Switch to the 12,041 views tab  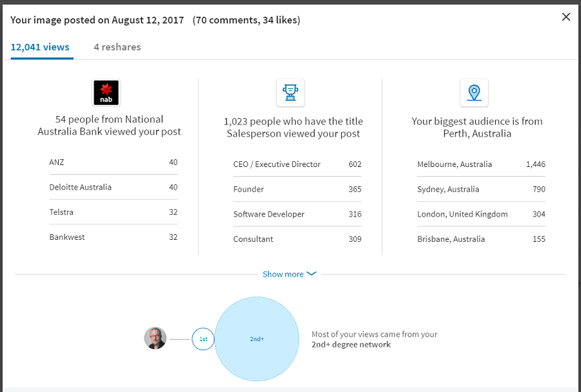(x=40, y=47)
